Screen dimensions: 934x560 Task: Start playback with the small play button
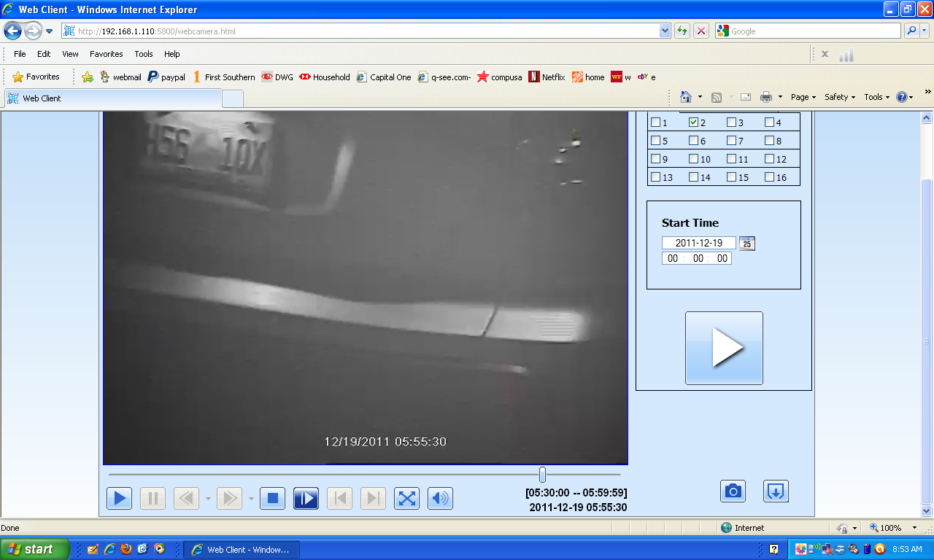[119, 499]
